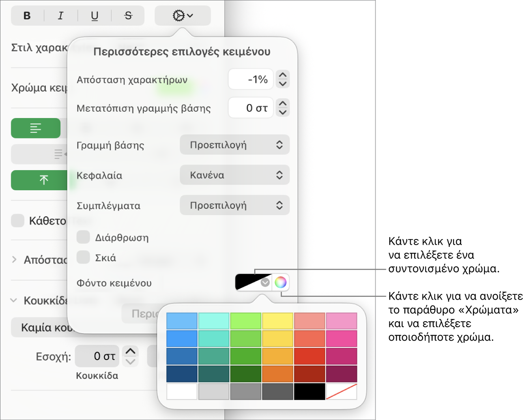Open the Κεφαλαία dropdown
Screen dimensions: 529x420
click(x=235, y=175)
